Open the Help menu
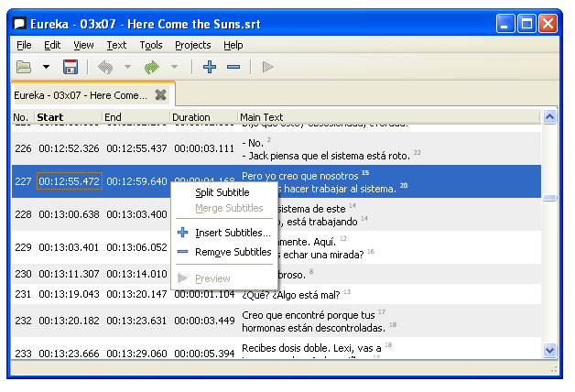 tap(233, 45)
